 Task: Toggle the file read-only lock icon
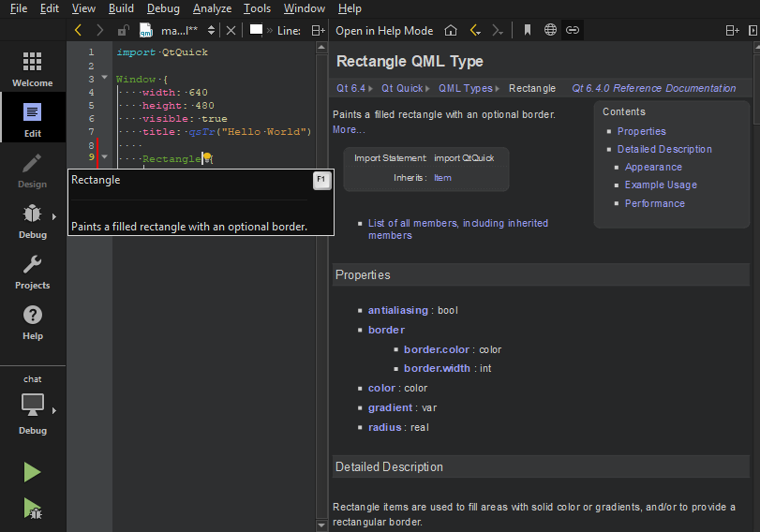click(123, 30)
